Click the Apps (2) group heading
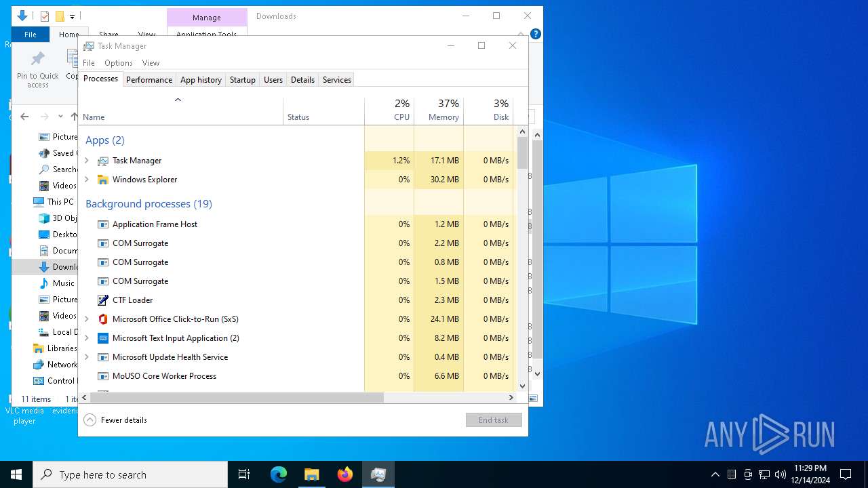The height and width of the screenshot is (488, 868). pyautogui.click(x=105, y=140)
